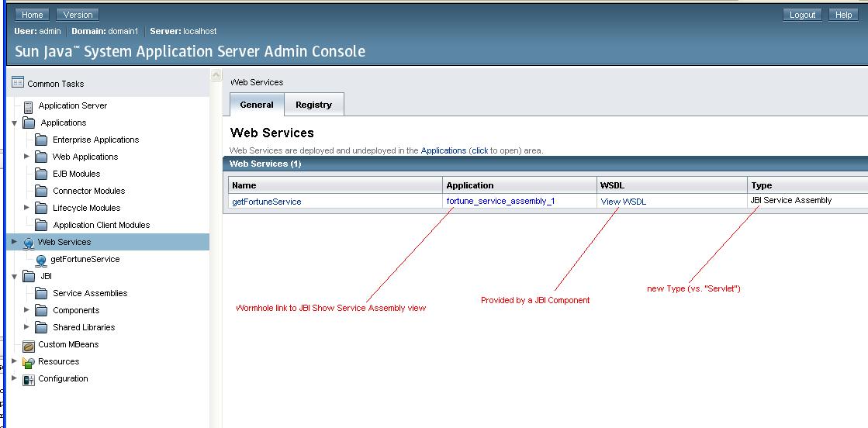Switch to the Registry tab
Screen dimensions: 868x428
coord(313,105)
